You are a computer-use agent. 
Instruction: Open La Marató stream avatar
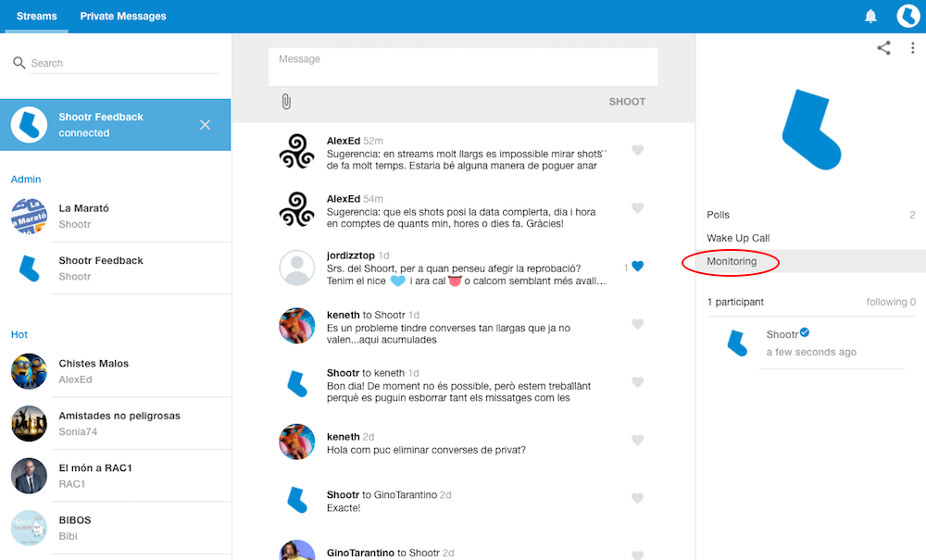point(29,216)
